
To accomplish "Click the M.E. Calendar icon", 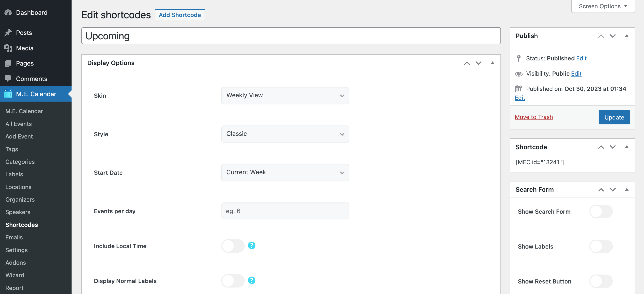I will 8,94.
